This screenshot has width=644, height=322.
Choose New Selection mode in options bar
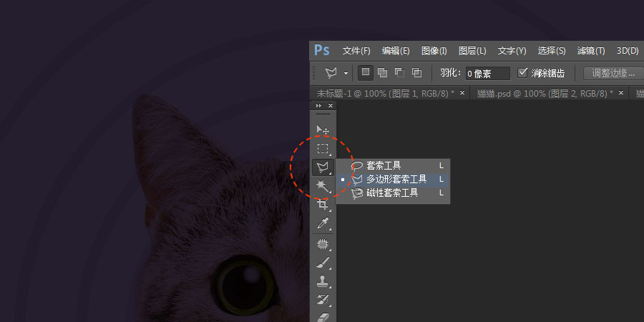coord(366,73)
